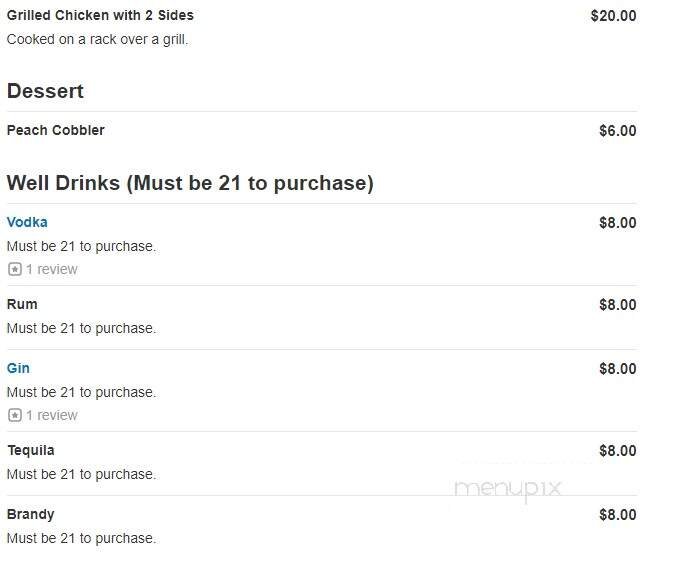Click the $8.00 price beside Vodka
This screenshot has height=571, width=687.
[617, 223]
